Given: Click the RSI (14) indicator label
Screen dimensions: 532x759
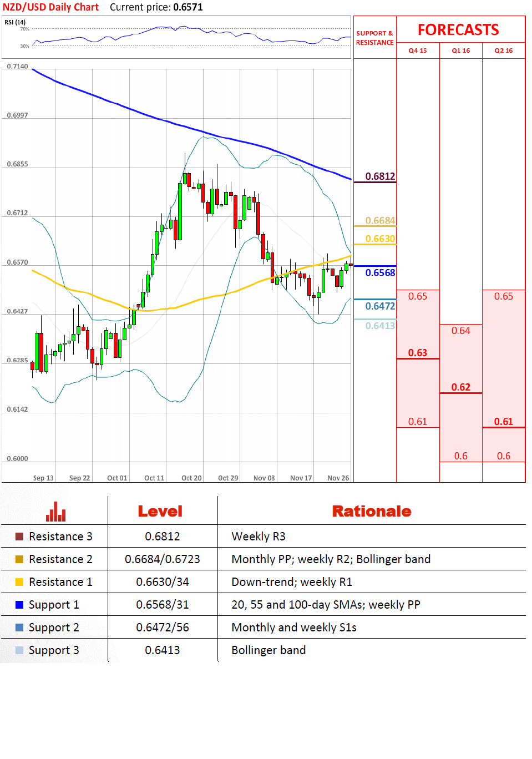Looking at the screenshot, I should [x=15, y=22].
